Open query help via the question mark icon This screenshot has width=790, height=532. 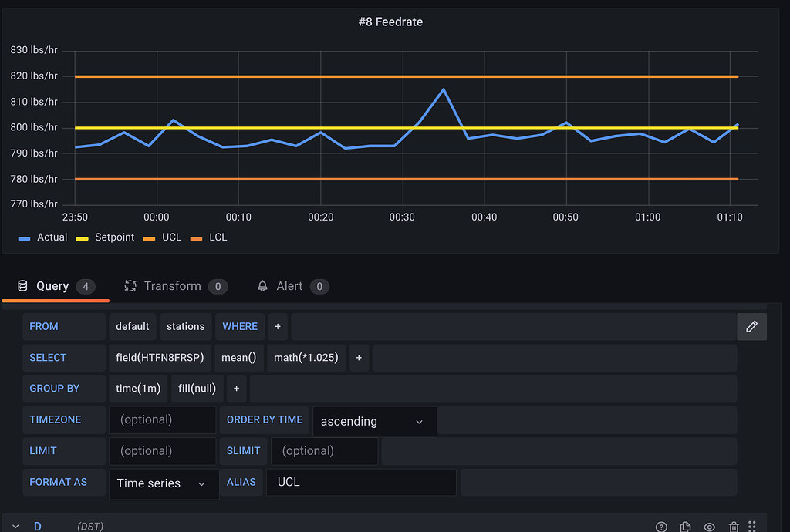pyautogui.click(x=661, y=527)
